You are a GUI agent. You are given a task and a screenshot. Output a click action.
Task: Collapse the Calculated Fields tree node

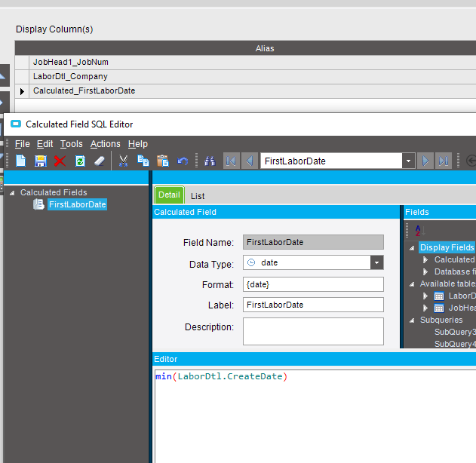(x=12, y=193)
